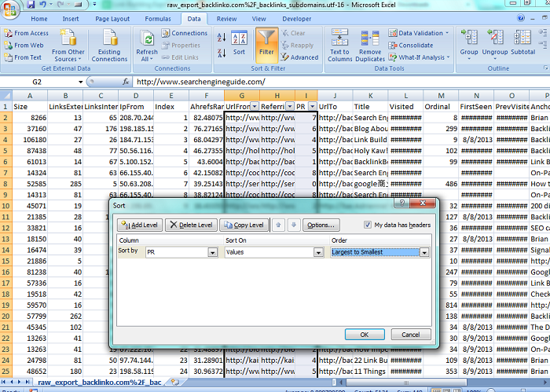Viewport: 550px width, 392px height.
Task: Open Referring column filter dropdown
Action: click(290, 106)
